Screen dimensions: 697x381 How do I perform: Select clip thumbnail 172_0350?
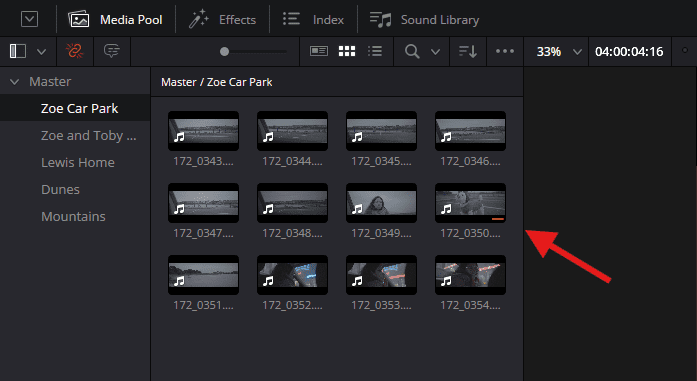click(470, 203)
